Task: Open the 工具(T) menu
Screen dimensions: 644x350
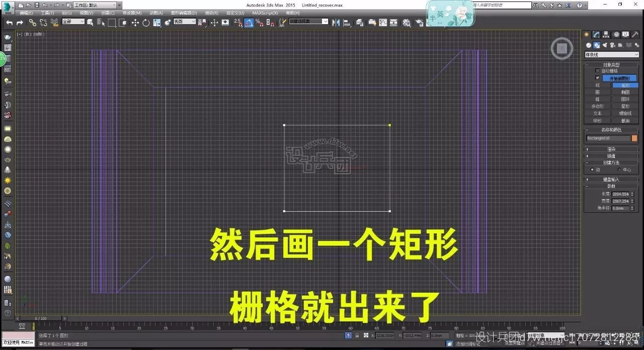Action: click(x=47, y=13)
